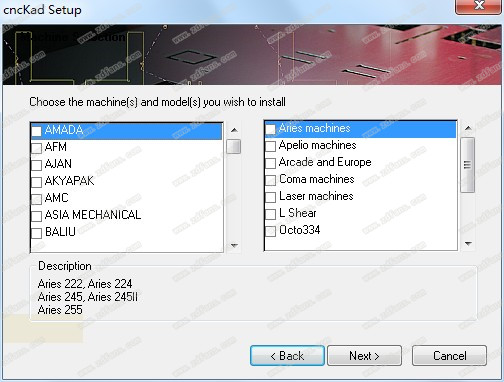Select the AMC list entry
This screenshot has height=382, width=504.
(56, 198)
